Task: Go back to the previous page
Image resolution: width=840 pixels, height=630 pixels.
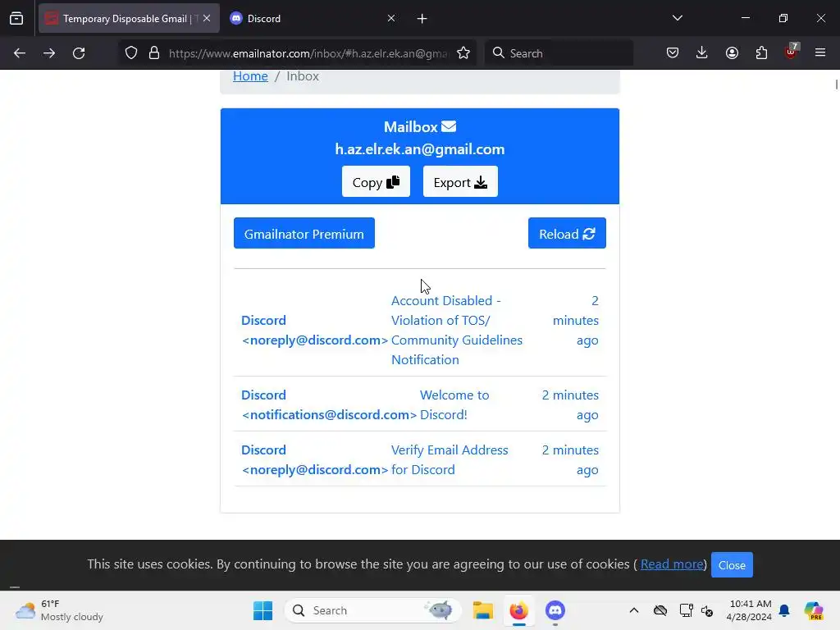Action: pos(20,53)
